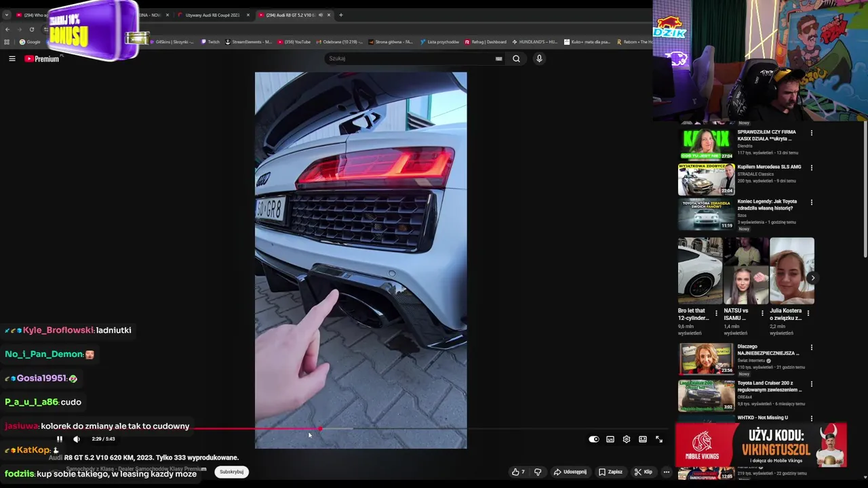Create a clip with the Klip button

click(x=643, y=472)
